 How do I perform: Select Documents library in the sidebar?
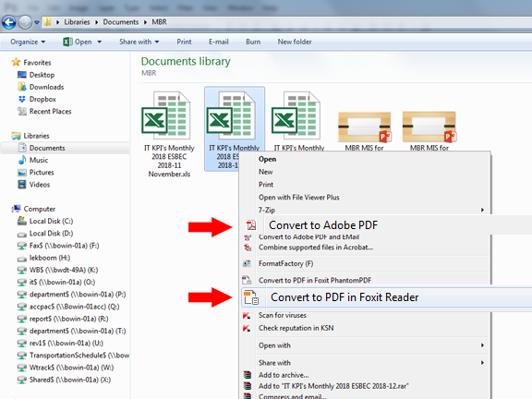[x=42, y=148]
